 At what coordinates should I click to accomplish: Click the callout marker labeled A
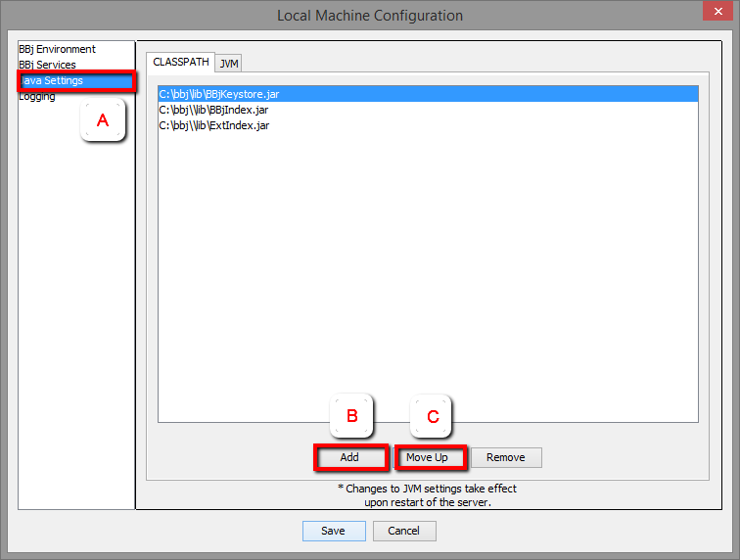[x=103, y=121]
